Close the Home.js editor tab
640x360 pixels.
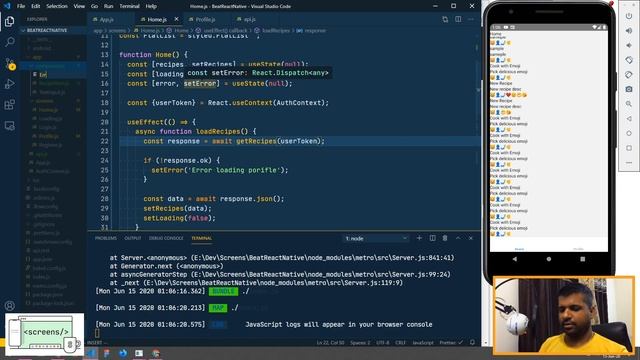[x=176, y=19]
